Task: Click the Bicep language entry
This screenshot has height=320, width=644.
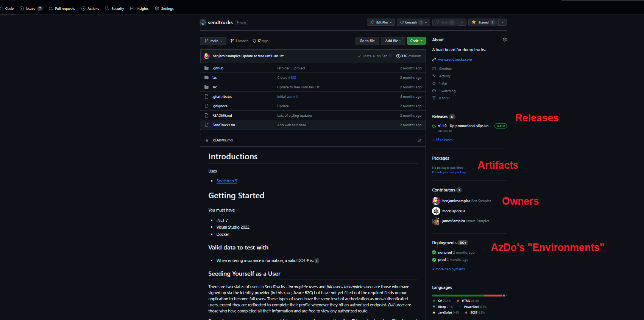Action: 443,307
